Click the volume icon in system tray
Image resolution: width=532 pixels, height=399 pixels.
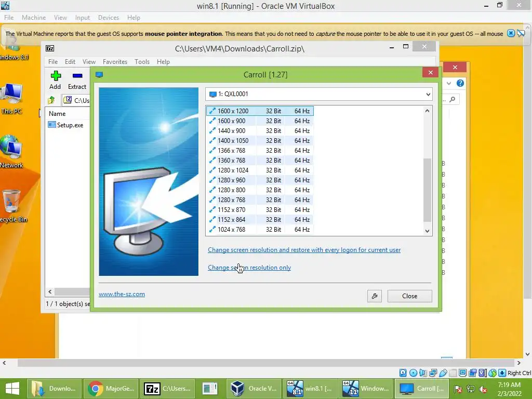pyautogui.click(x=483, y=389)
